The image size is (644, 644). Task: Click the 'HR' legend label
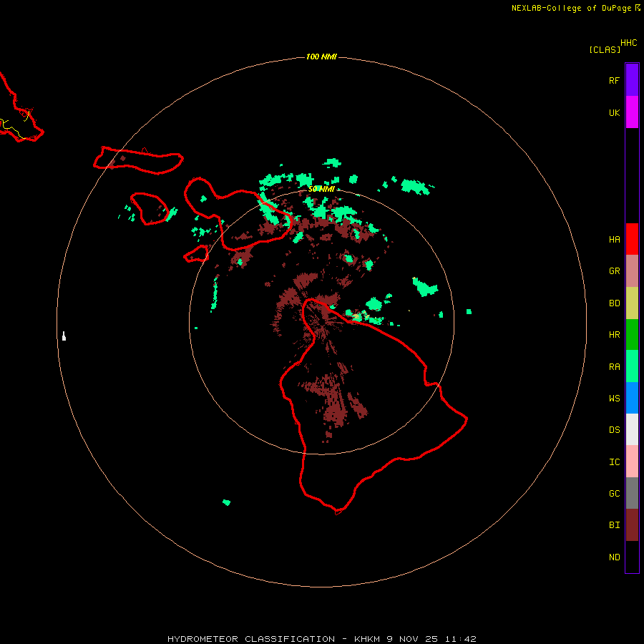click(x=614, y=335)
